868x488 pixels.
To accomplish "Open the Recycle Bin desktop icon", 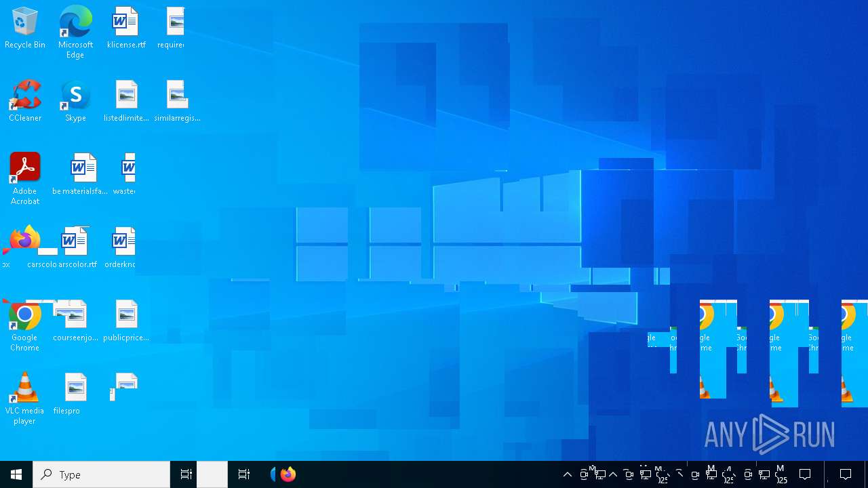I will click(x=25, y=28).
